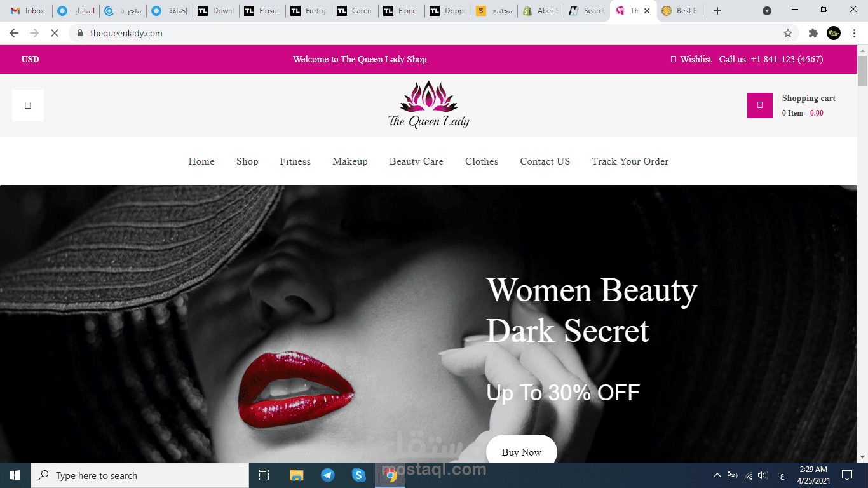
Task: Switch to the Furtop tab
Action: [x=308, y=11]
